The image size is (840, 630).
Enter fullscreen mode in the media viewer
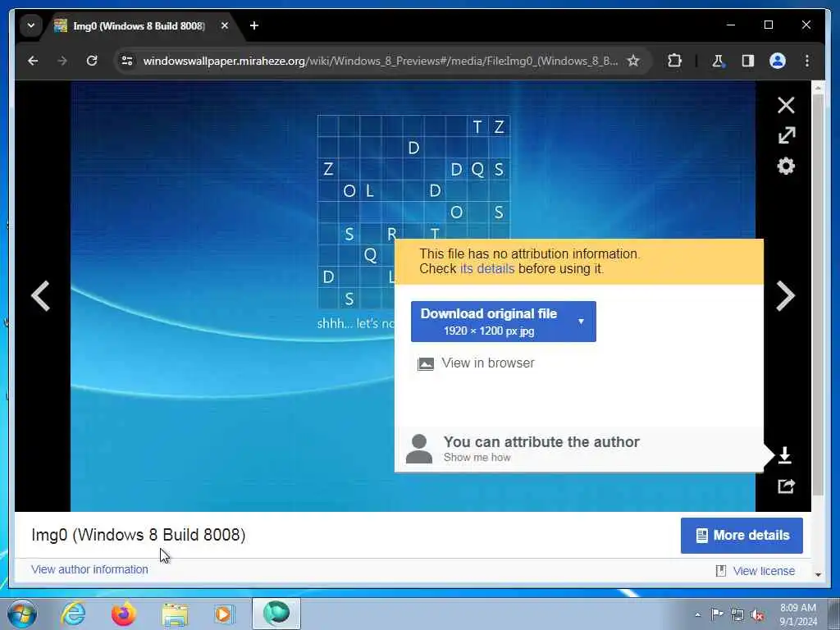(x=786, y=135)
